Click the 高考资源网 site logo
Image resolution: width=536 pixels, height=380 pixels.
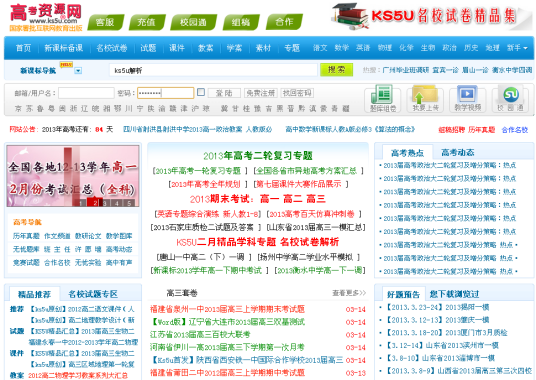click(46, 17)
